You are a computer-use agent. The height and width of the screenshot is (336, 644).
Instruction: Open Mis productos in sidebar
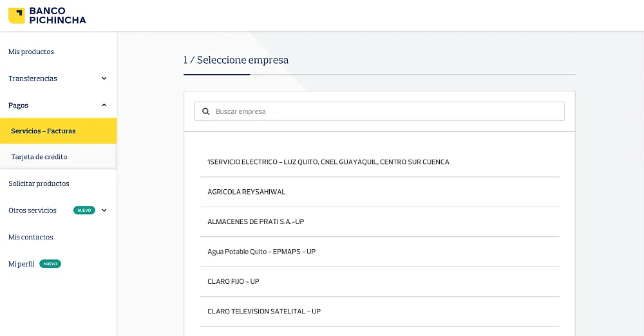(31, 51)
